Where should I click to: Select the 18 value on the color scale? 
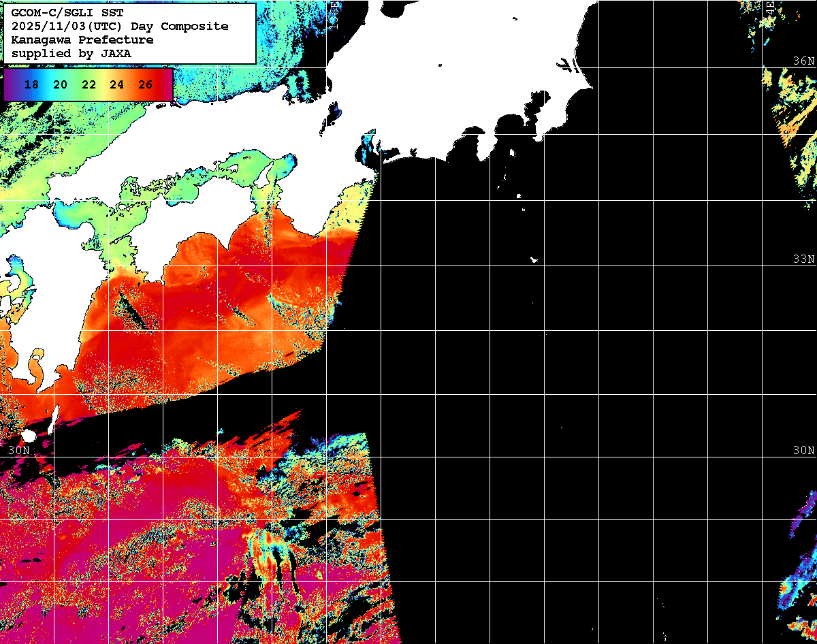click(31, 84)
